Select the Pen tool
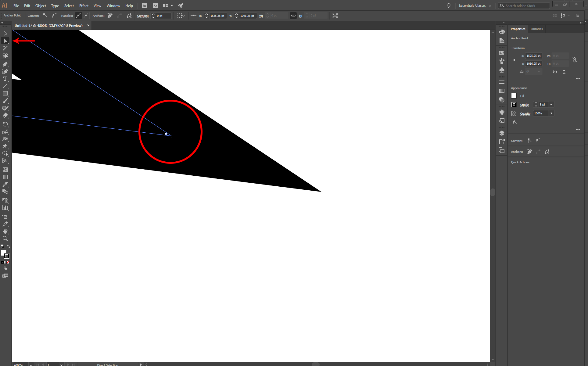Image resolution: width=588 pixels, height=366 pixels. tap(5, 64)
